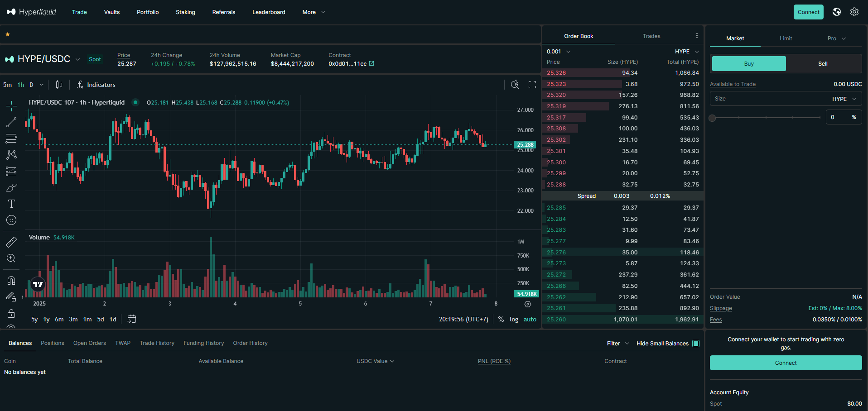Image resolution: width=868 pixels, height=411 pixels.
Task: Click the Hyperliquid logo
Action: [x=31, y=12]
